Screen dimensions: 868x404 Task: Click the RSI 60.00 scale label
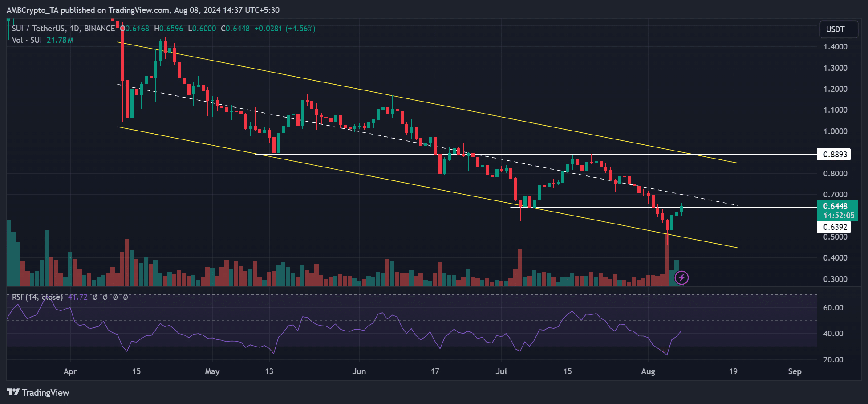(x=833, y=308)
